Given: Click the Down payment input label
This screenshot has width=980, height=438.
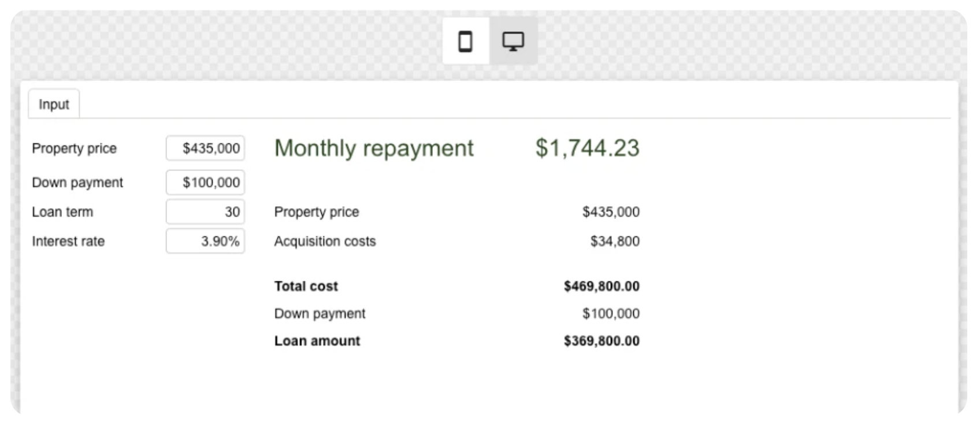Looking at the screenshot, I should (77, 183).
